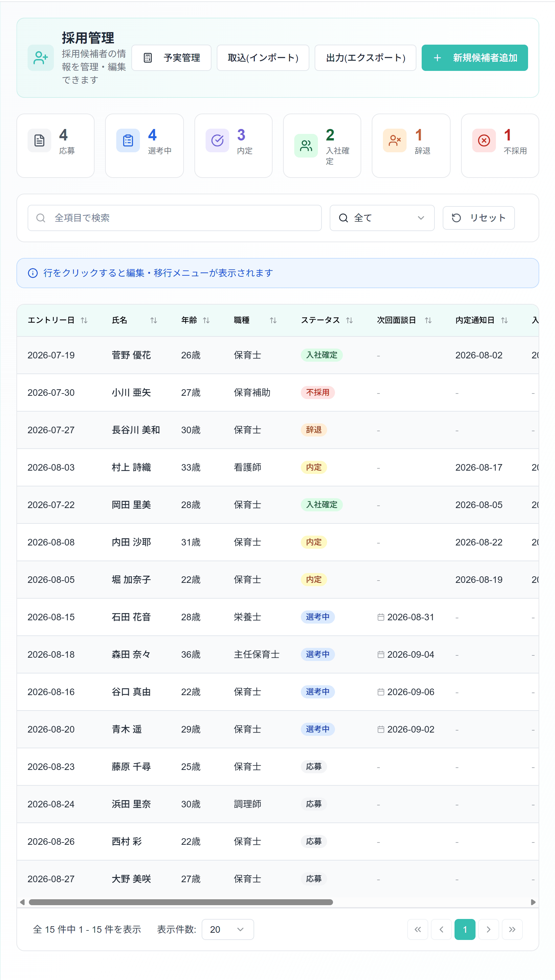Sort by 年齢 using its sort arrows
This screenshot has height=980, width=555.
pos(206,320)
